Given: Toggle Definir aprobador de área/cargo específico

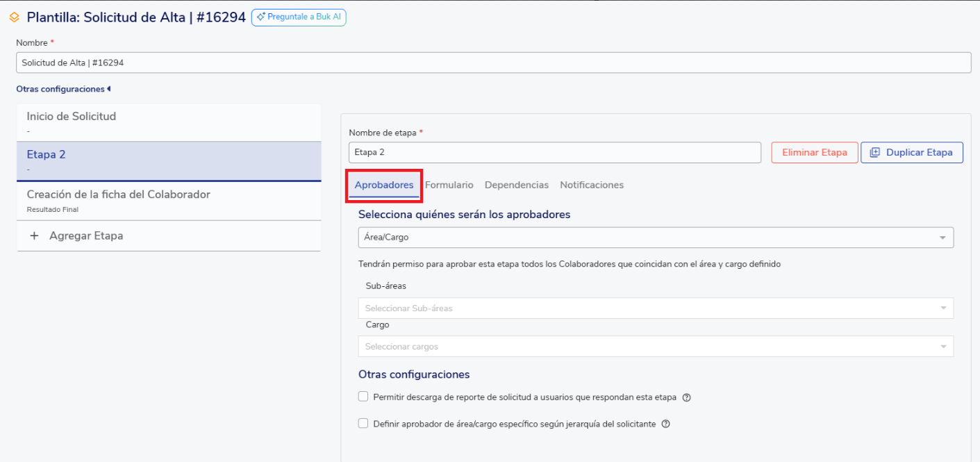Looking at the screenshot, I should coord(363,423).
